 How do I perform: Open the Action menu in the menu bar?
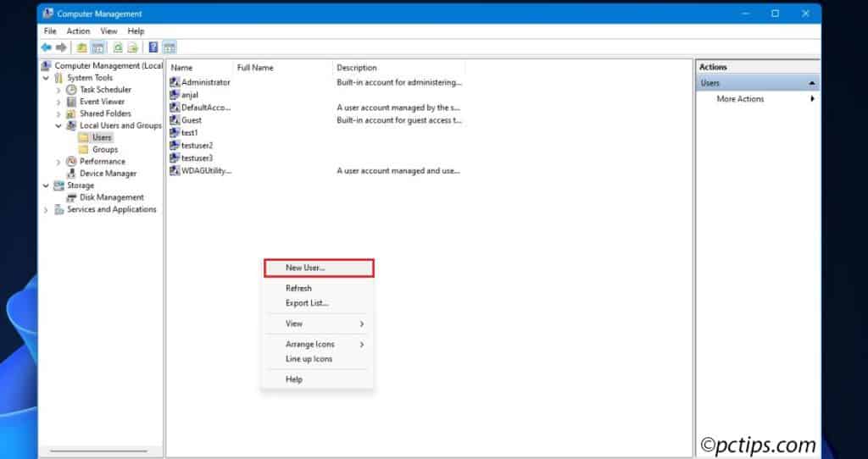point(78,31)
